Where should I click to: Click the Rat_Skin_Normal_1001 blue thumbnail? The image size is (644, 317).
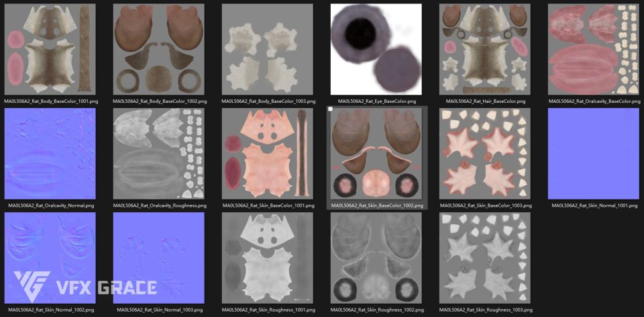(594, 154)
